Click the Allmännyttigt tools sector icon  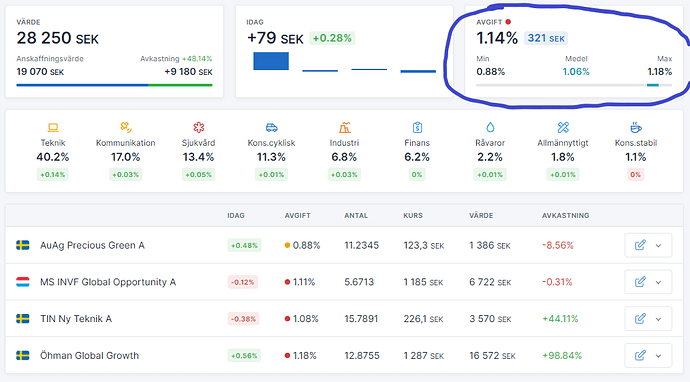(x=563, y=128)
